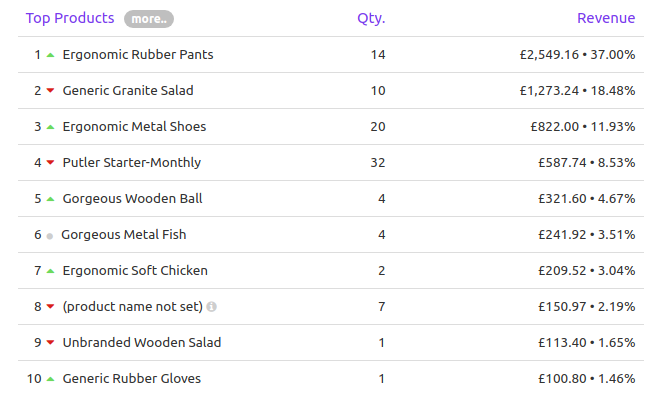
Task: Open the Putler Starter-Monthly product row
Action: coord(331,162)
